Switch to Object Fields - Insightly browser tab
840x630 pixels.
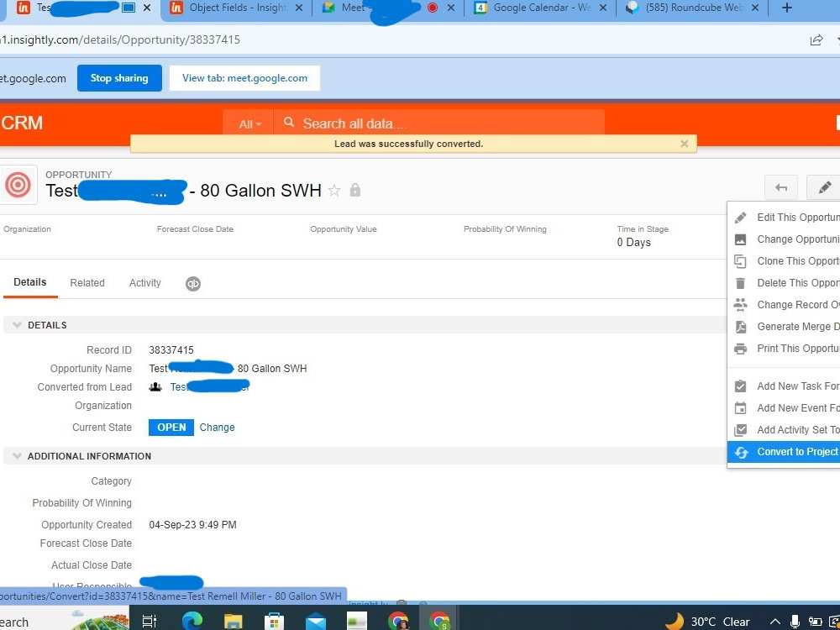pyautogui.click(x=236, y=8)
